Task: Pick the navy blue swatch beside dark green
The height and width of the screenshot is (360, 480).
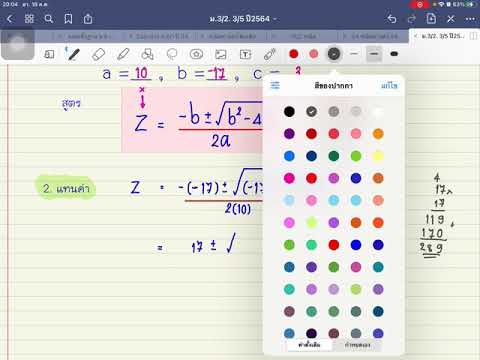Action: (x=311, y=156)
